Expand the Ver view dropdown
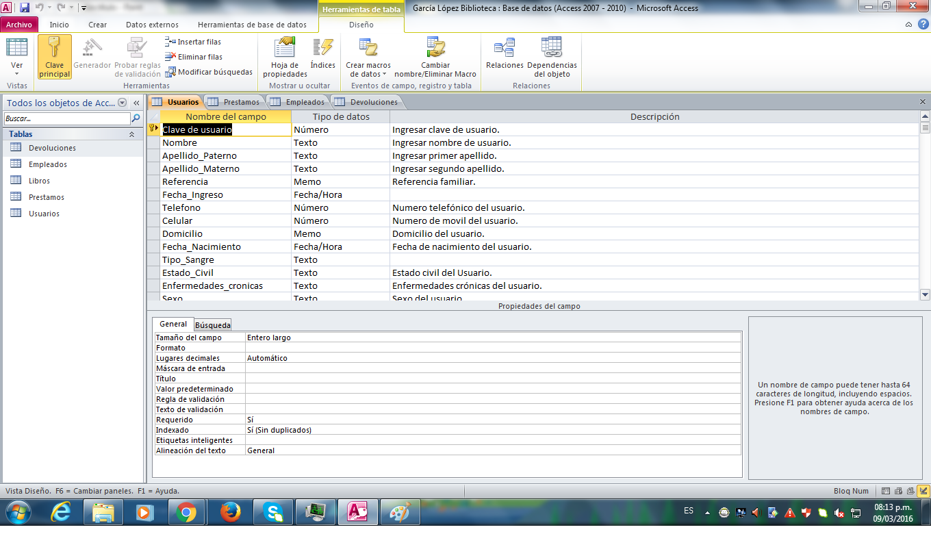This screenshot has height=560, width=931. coord(16,73)
